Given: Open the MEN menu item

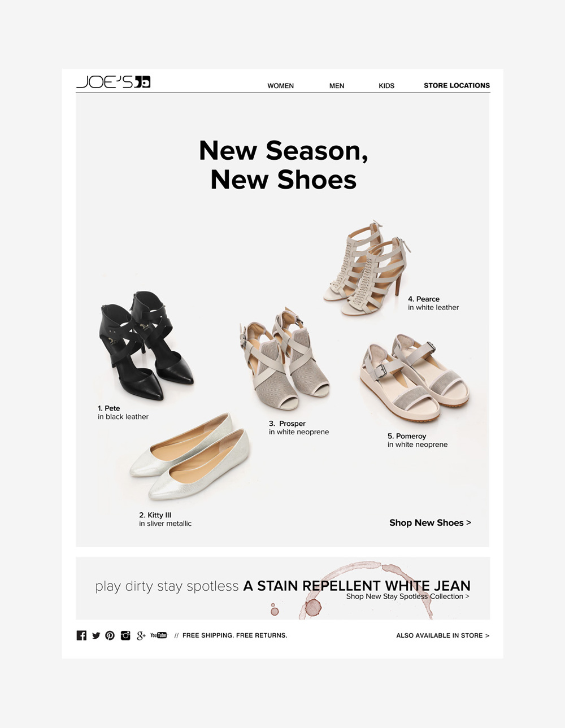Looking at the screenshot, I should click(x=337, y=86).
